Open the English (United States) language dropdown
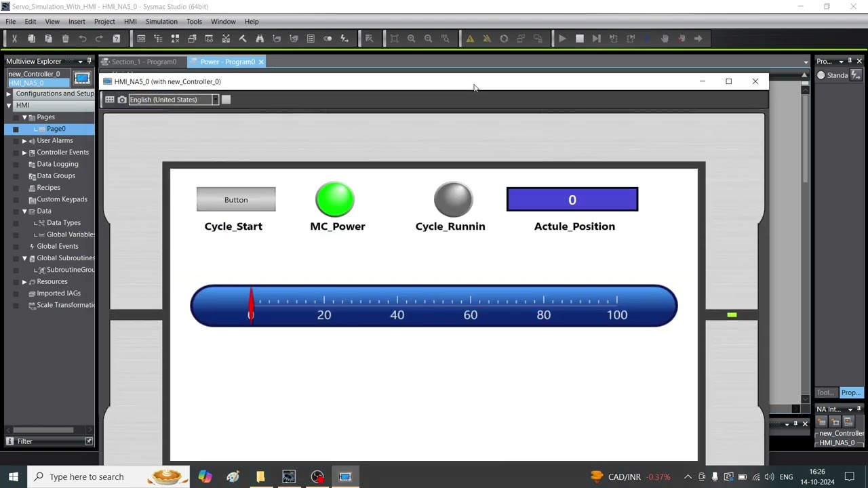Viewport: 868px width, 488px height. click(x=215, y=100)
